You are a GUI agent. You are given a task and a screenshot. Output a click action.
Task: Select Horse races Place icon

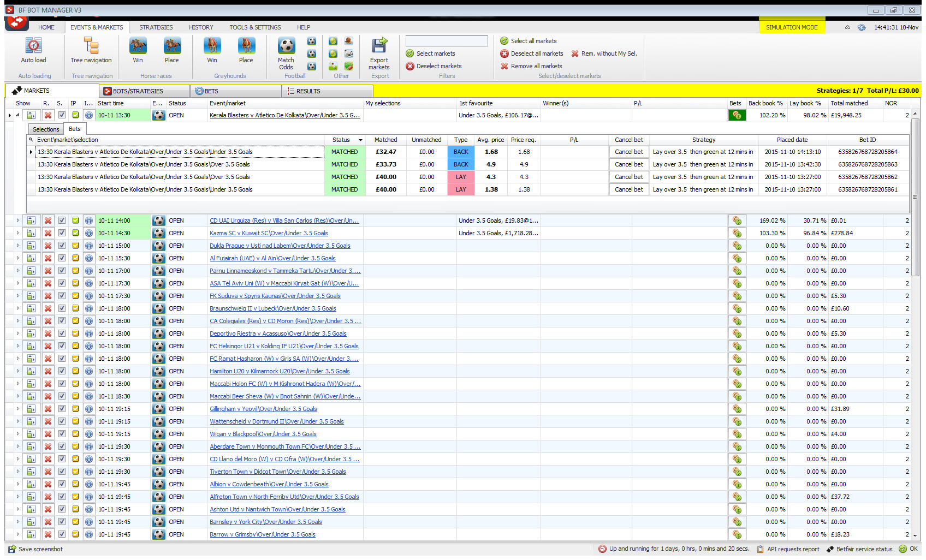172,46
